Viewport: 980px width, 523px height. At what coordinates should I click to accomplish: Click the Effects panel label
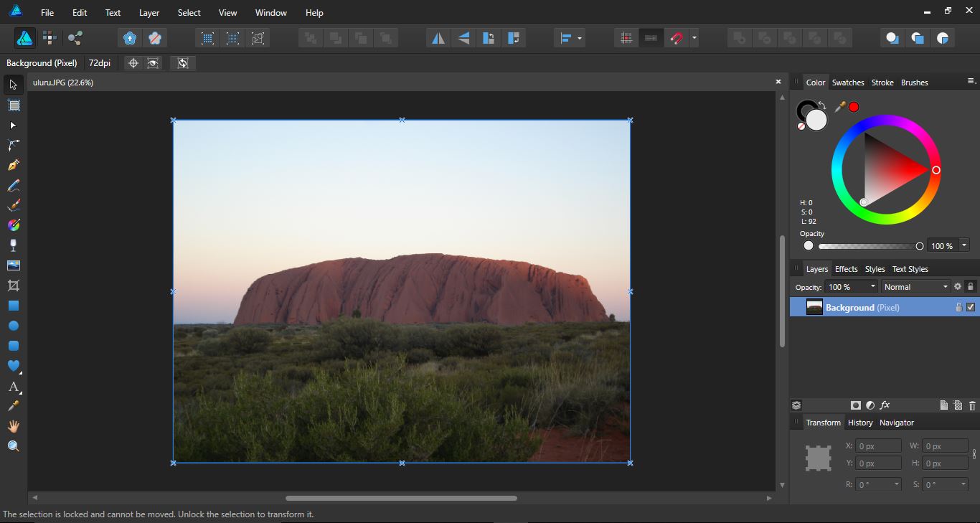846,268
